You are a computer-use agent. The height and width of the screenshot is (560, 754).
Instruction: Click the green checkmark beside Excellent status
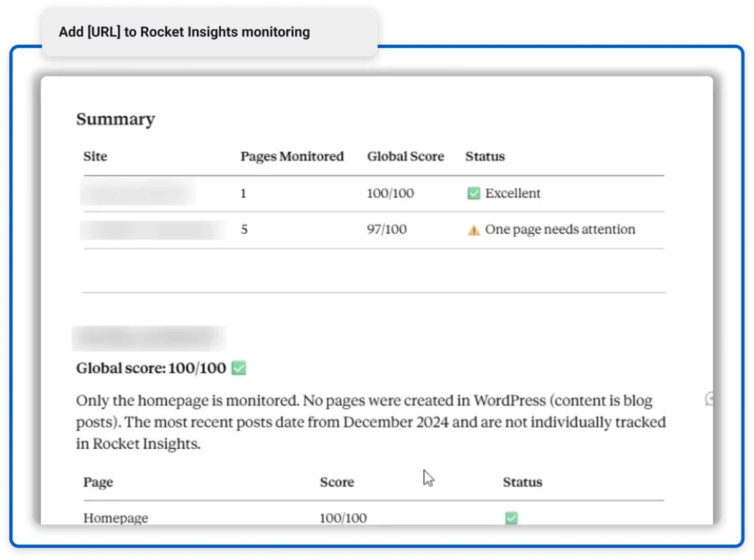[x=474, y=194]
